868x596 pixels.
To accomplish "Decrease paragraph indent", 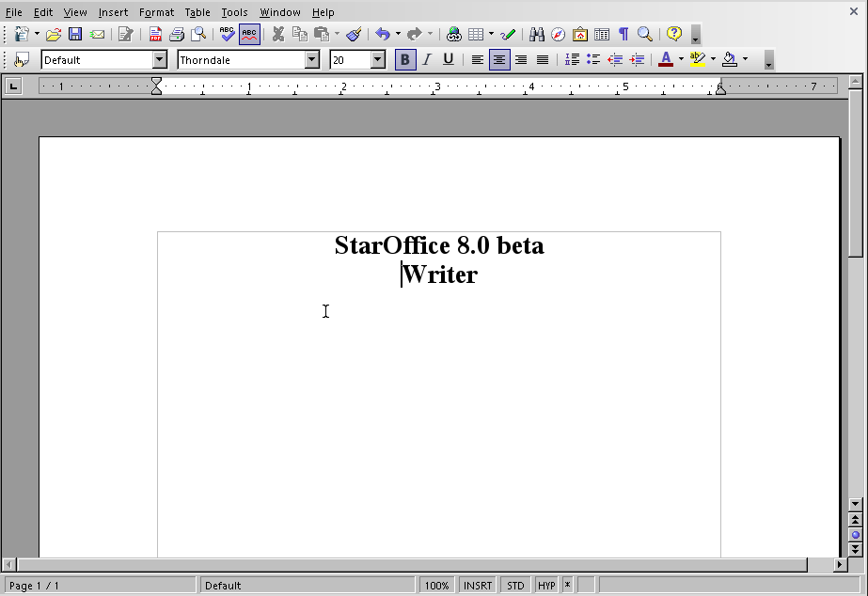I will 615,60.
